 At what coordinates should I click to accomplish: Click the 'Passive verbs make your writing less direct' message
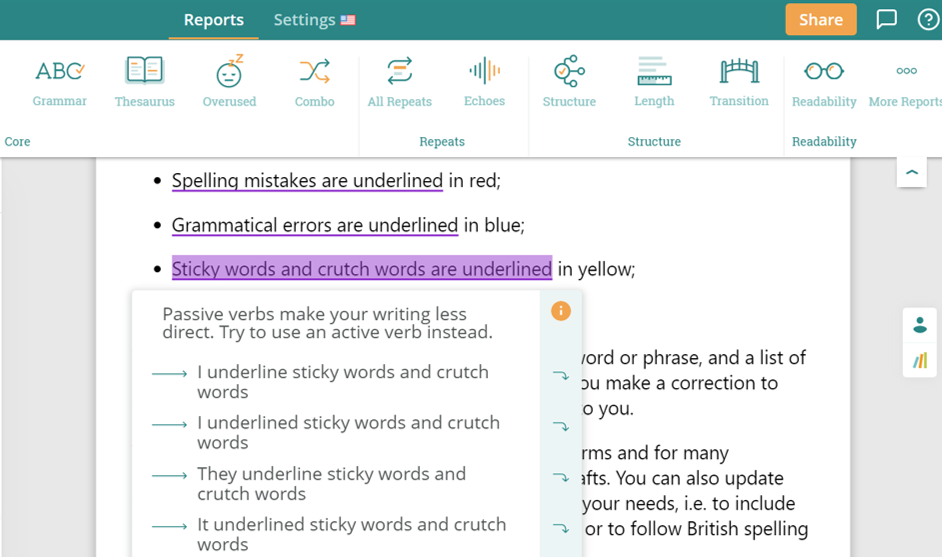(x=327, y=323)
